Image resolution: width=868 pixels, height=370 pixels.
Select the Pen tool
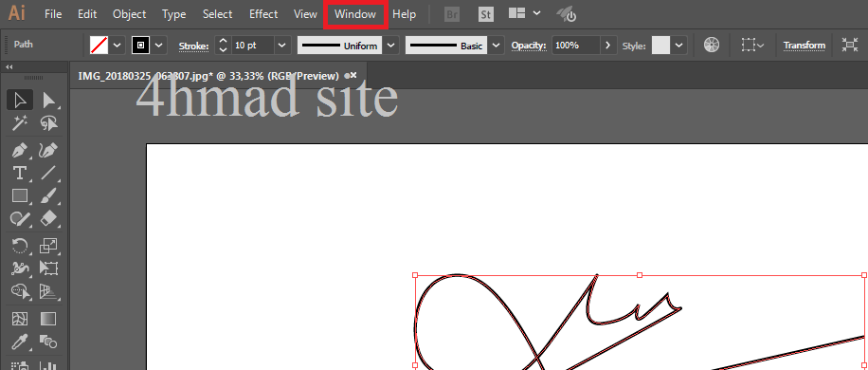pyautogui.click(x=20, y=150)
